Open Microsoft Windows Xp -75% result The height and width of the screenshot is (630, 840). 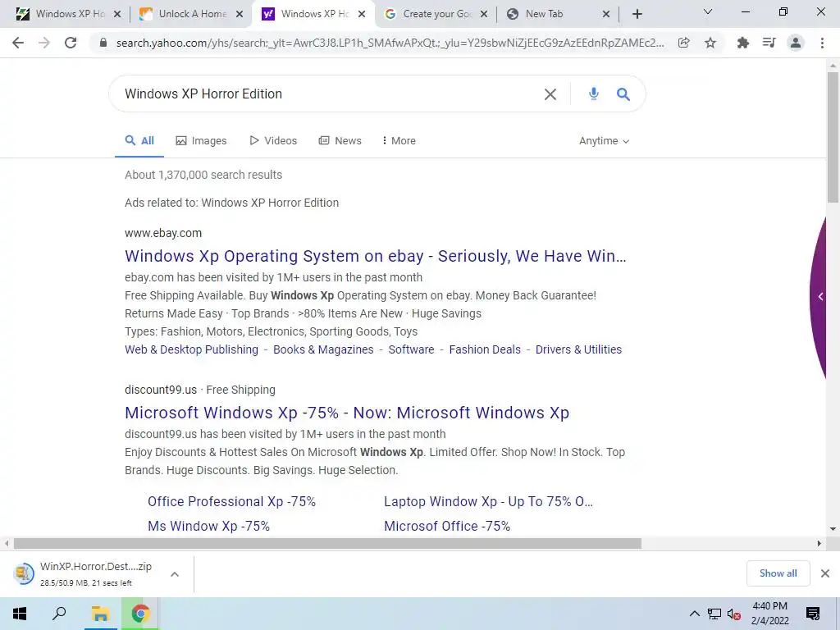[x=347, y=413]
